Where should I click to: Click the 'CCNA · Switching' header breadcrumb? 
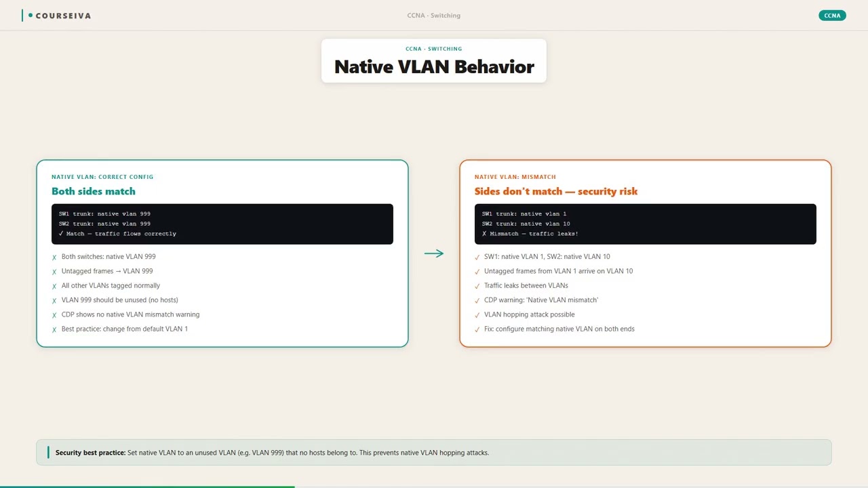point(434,16)
